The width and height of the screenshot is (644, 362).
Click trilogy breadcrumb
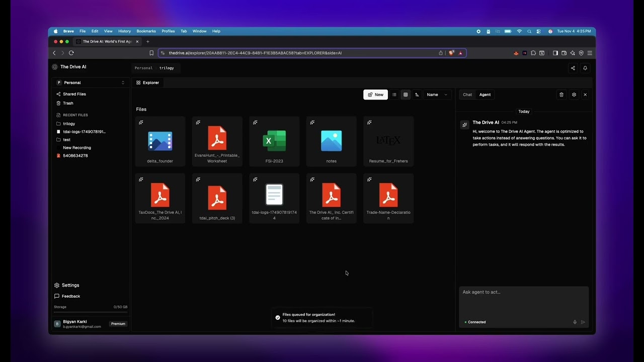point(167,68)
